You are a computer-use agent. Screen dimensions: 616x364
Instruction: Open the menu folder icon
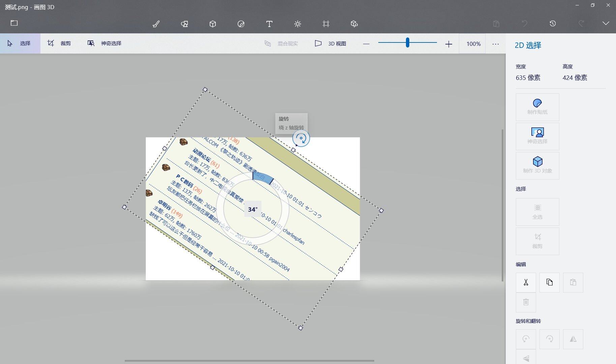(x=14, y=23)
